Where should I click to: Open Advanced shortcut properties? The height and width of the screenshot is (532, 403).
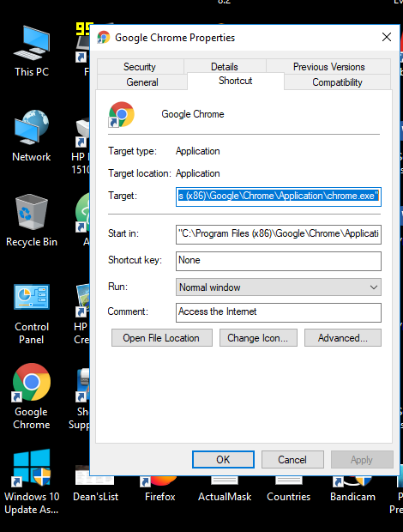point(343,337)
